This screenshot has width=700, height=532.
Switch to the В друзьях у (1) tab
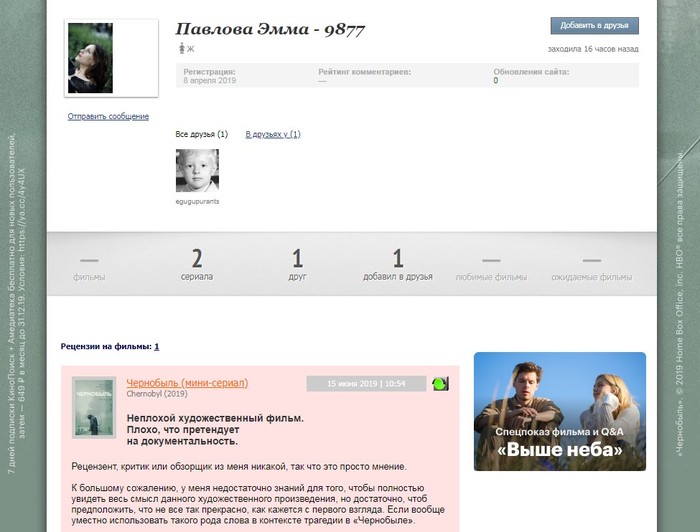[x=273, y=134]
